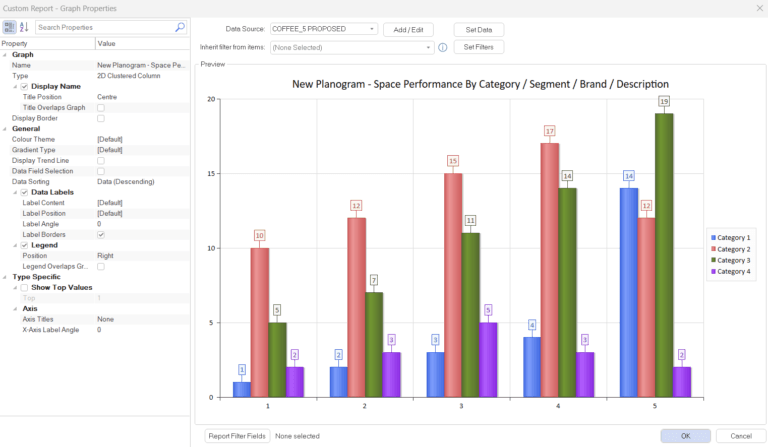This screenshot has height=447, width=768.
Task: Toggle the Data Labels checkbox
Action: point(24,192)
